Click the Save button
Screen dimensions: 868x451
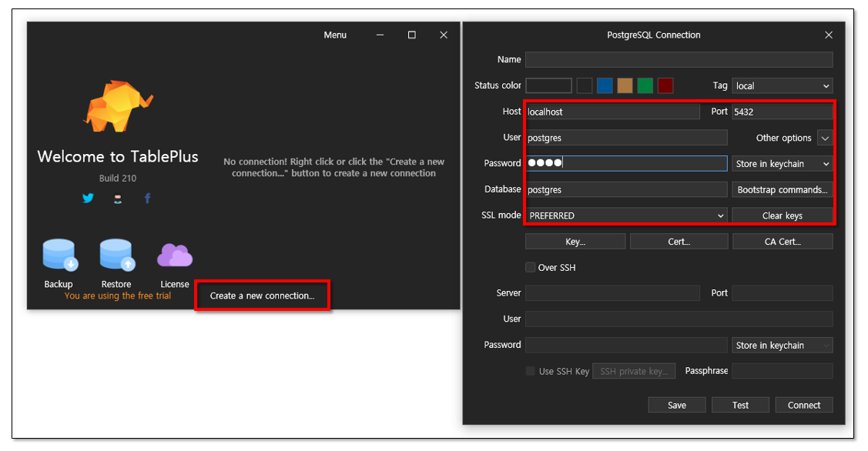click(676, 405)
